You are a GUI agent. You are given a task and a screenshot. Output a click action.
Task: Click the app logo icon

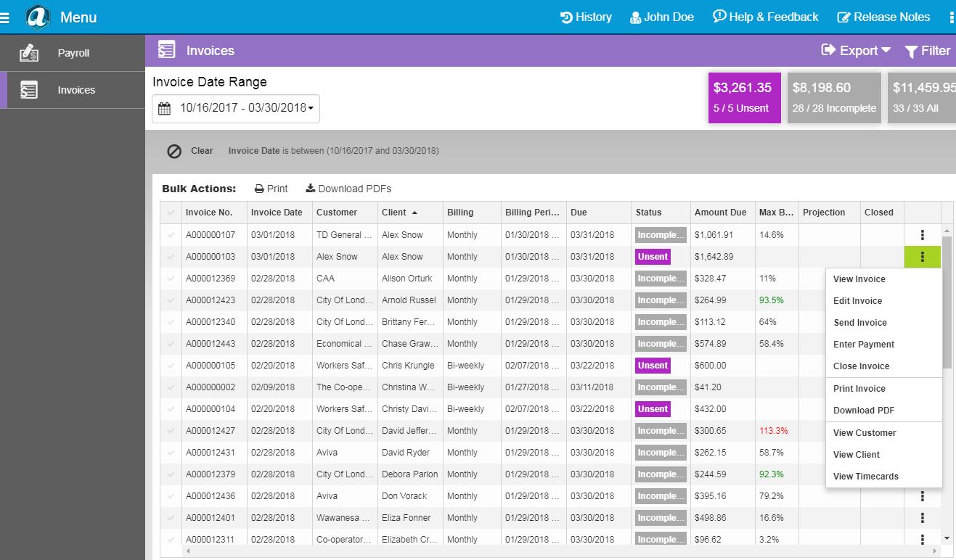37,17
